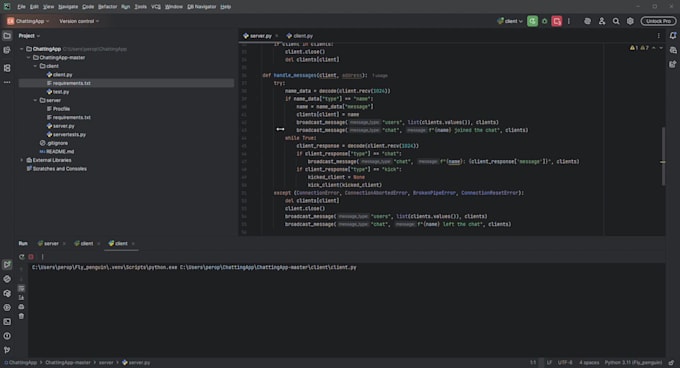Open IDE settings gear icon
The height and width of the screenshot is (368, 680).
point(630,21)
